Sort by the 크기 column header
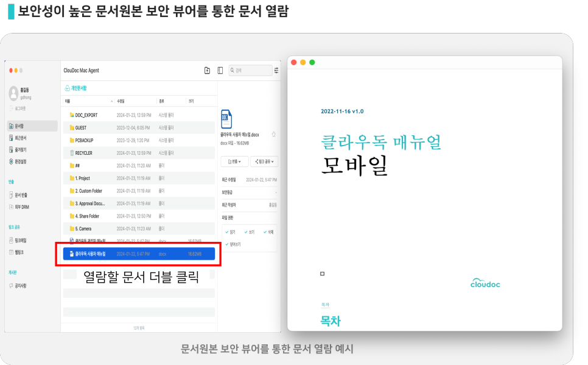The height and width of the screenshot is (365, 588). point(191,101)
